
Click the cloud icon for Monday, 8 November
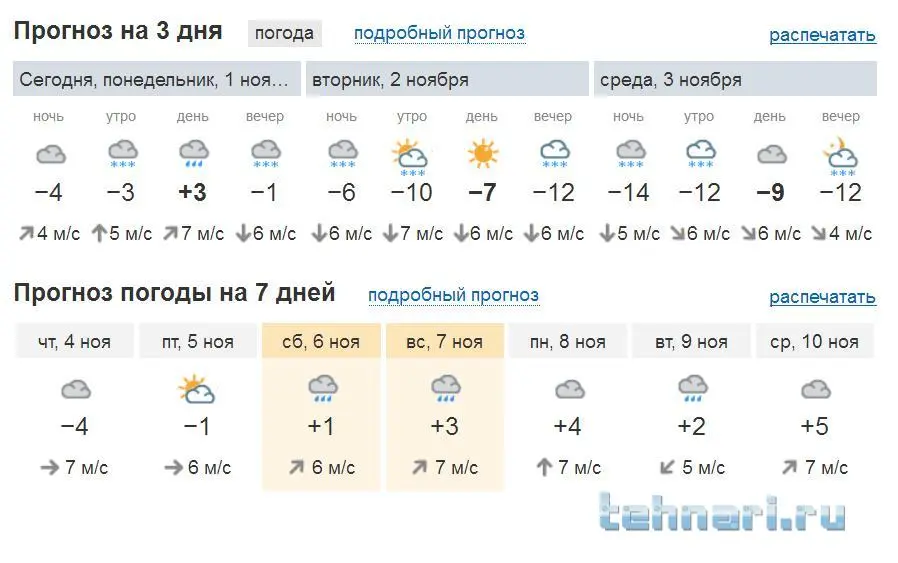(568, 389)
